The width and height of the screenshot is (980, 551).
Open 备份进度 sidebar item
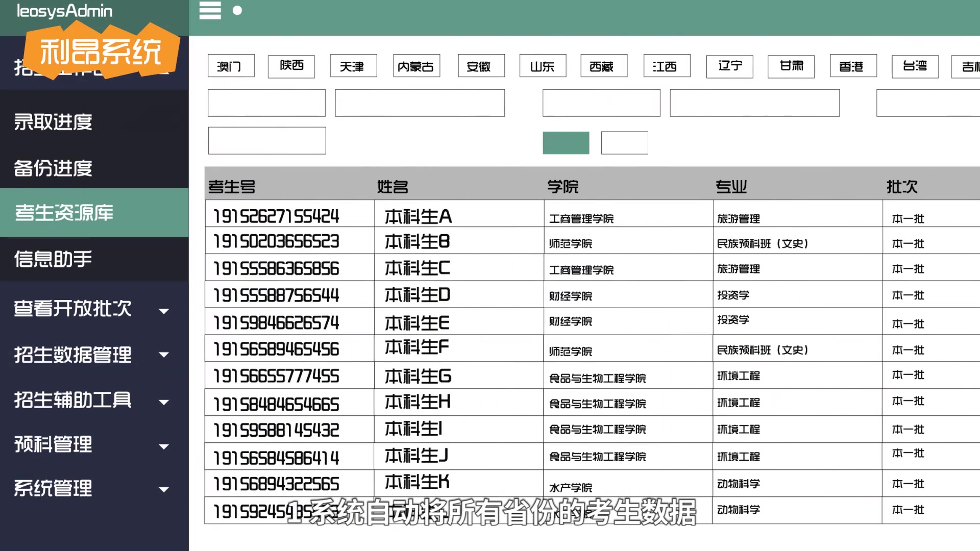click(x=54, y=168)
